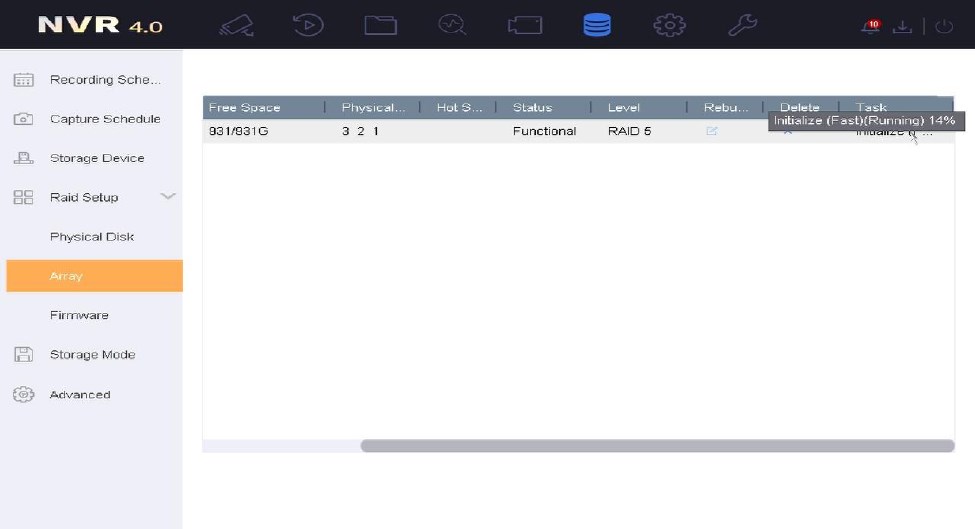The height and width of the screenshot is (529, 975).
Task: Open Firmware submenu item
Action: [79, 315]
